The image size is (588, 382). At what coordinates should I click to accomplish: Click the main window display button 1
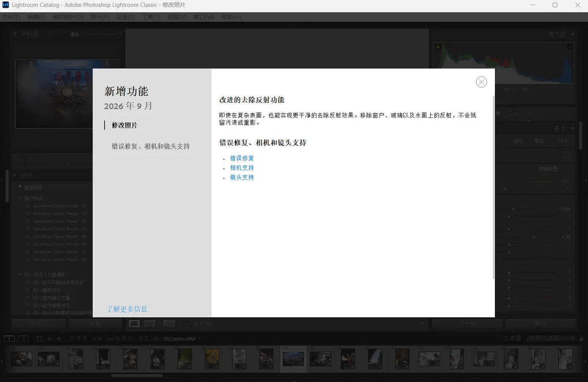click(9, 338)
